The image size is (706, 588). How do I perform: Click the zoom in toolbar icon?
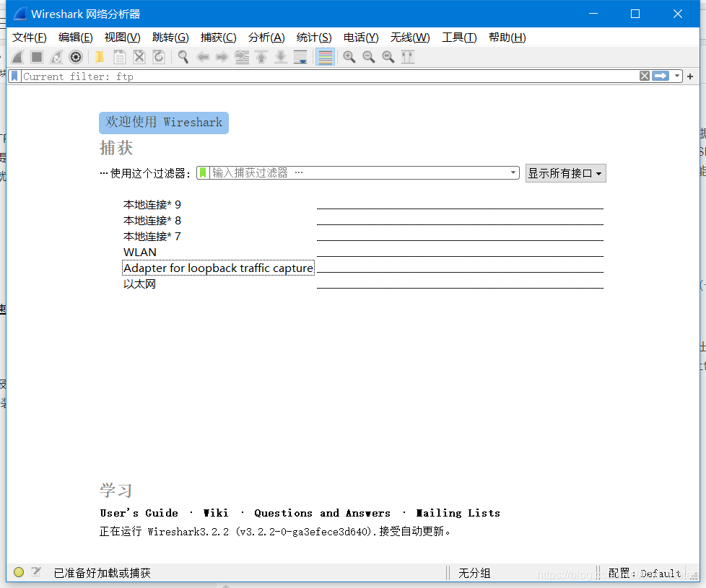(x=349, y=56)
